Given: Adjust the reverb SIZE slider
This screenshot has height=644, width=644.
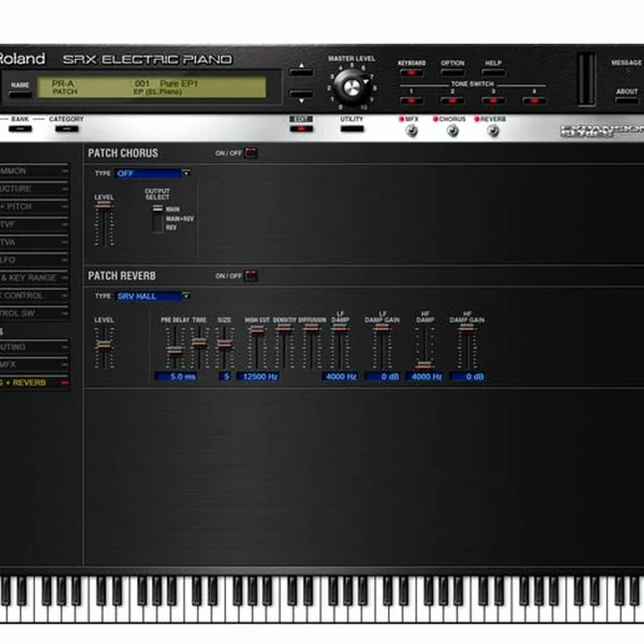Looking at the screenshot, I should (x=225, y=347).
